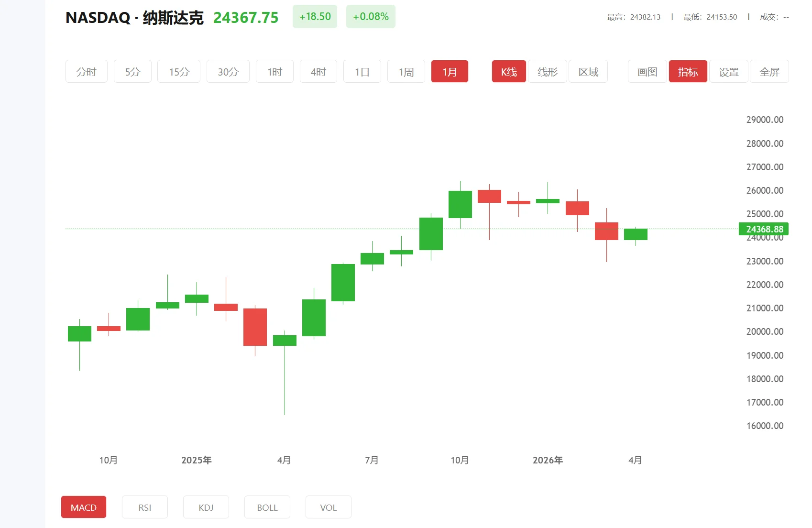This screenshot has width=812, height=528.
Task: Enter 全屏 fullscreen mode
Action: 769,72
